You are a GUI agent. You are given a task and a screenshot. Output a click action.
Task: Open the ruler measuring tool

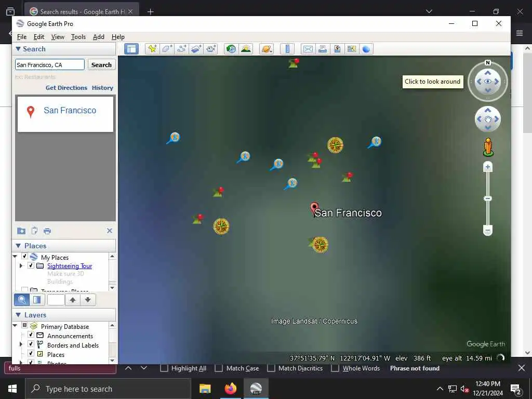tap(287, 49)
